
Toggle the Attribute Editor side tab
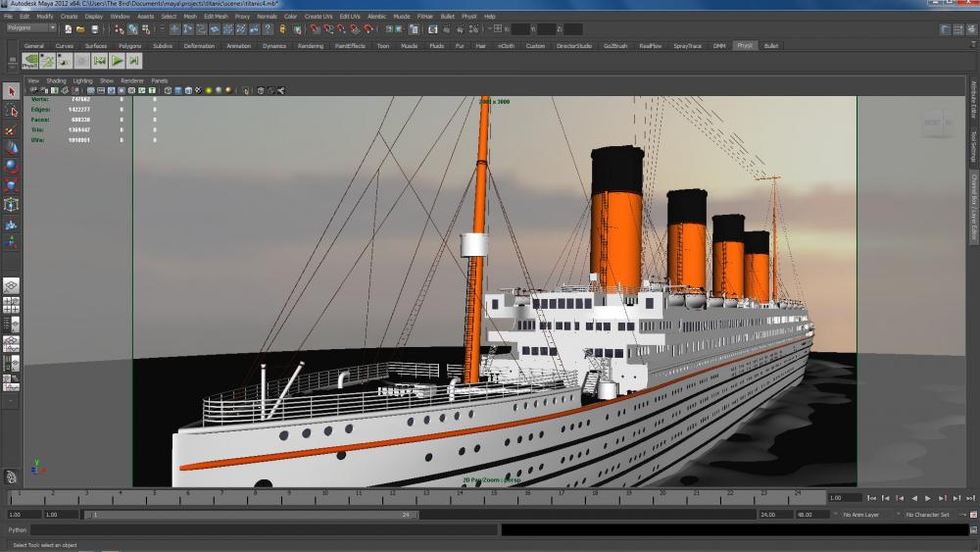(973, 99)
